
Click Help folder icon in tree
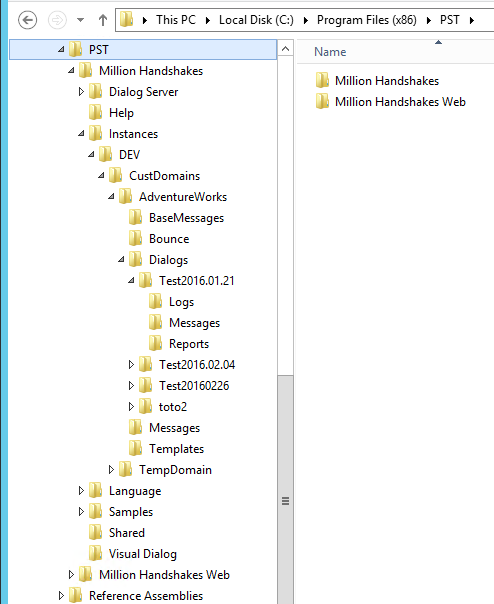(96, 112)
